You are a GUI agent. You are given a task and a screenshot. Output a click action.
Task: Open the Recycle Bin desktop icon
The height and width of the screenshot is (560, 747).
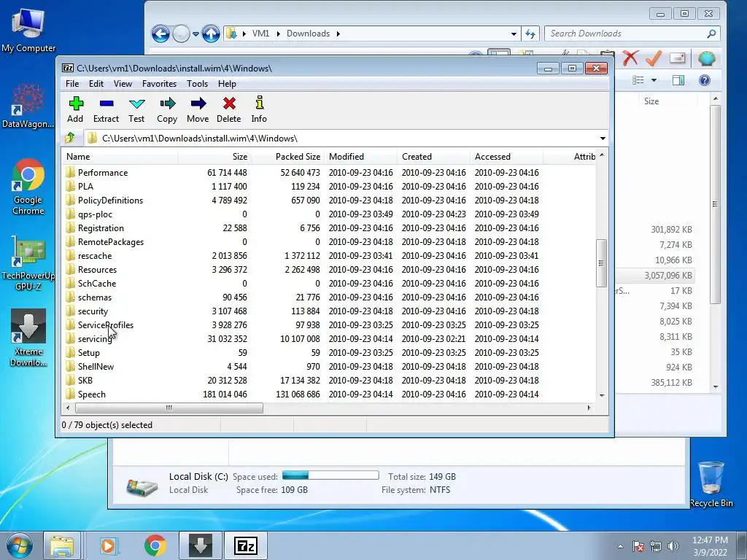pos(711,484)
